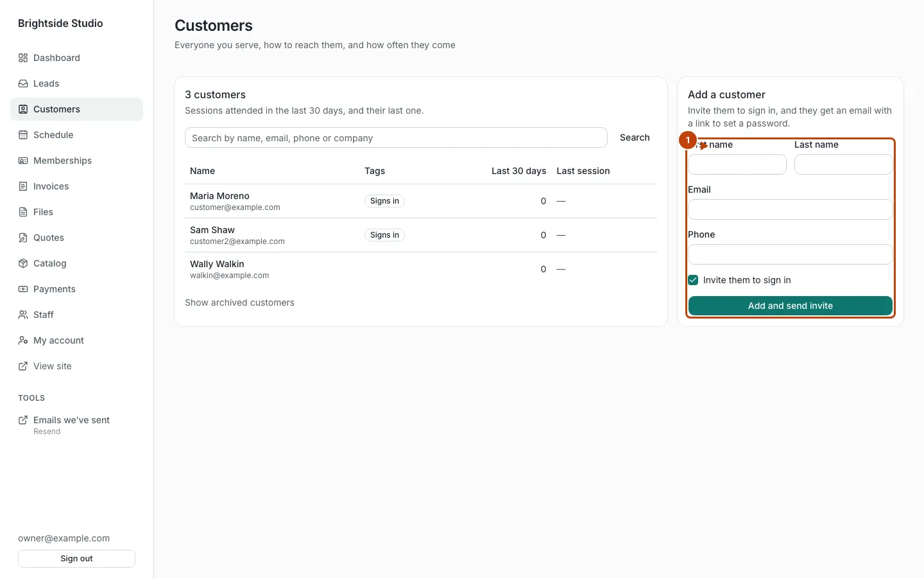Click the Last session column header
This screenshot has width=924, height=578.
(x=583, y=171)
